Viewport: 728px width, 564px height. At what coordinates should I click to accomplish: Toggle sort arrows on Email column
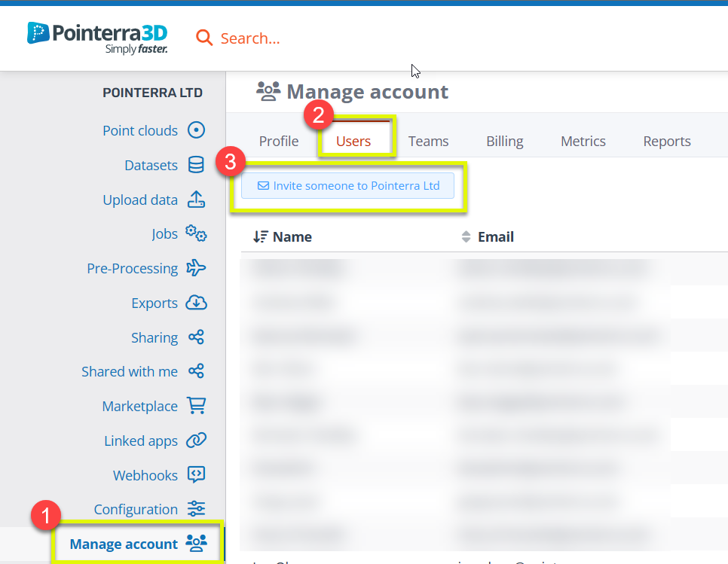point(466,236)
